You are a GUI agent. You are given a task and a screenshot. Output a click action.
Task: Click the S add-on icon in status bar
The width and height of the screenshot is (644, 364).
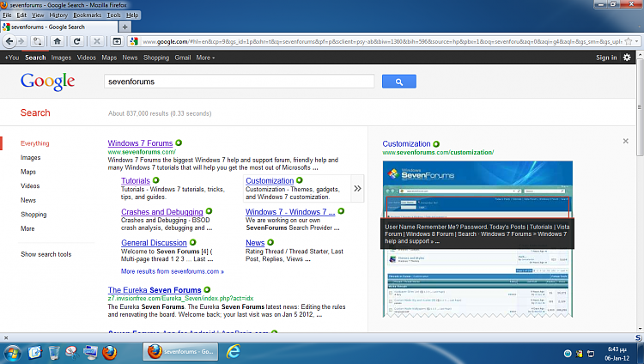638,337
